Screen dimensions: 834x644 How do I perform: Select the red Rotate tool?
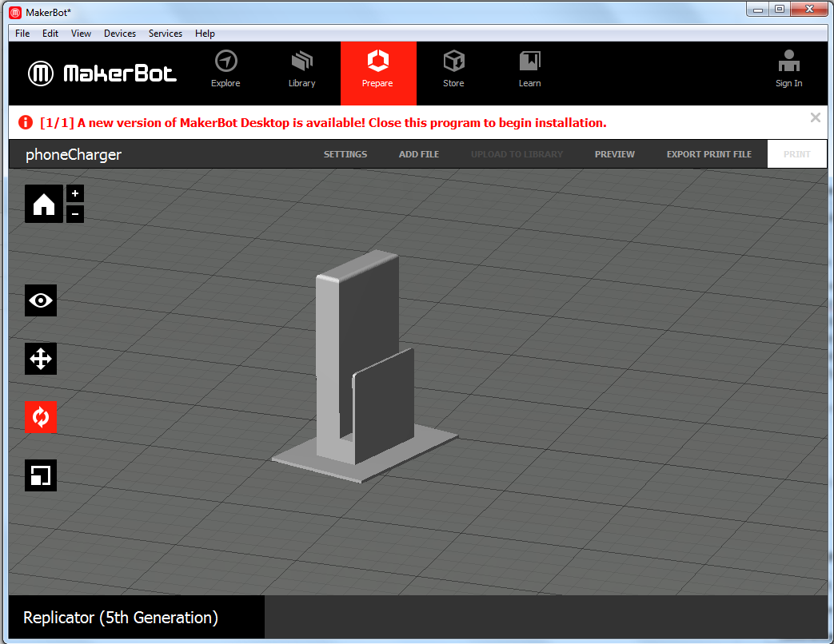[x=41, y=417]
